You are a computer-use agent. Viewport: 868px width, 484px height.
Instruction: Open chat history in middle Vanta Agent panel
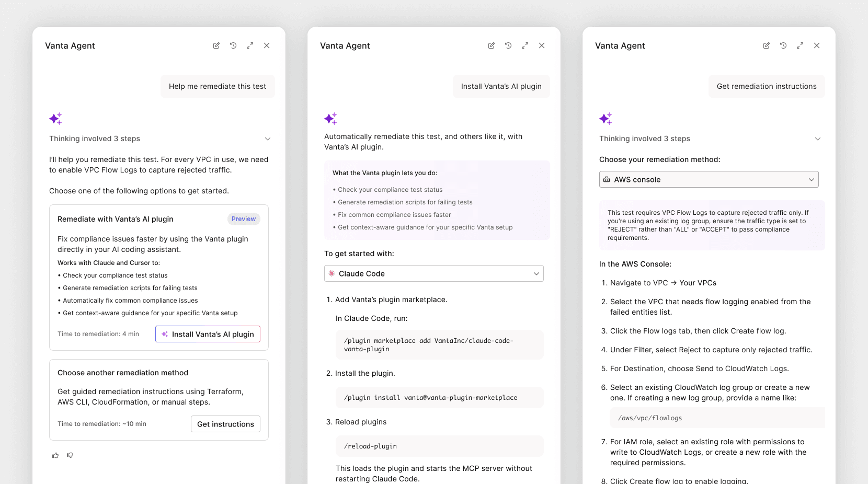[x=508, y=45]
